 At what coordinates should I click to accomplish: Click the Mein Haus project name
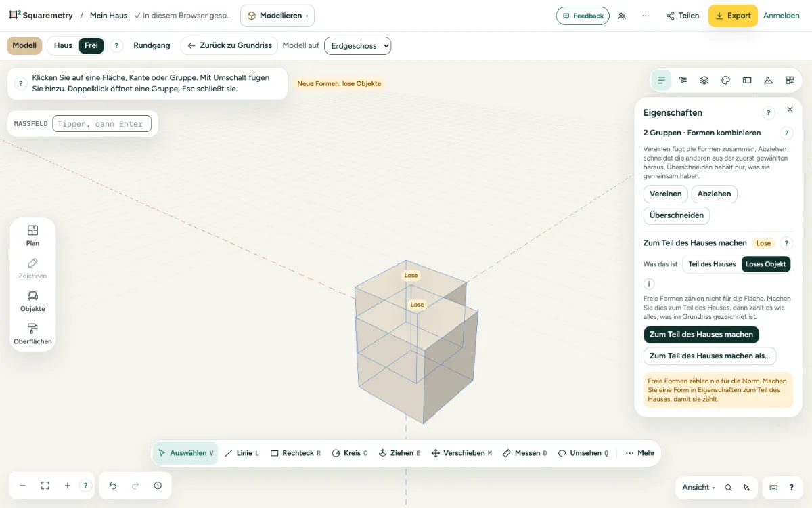click(109, 16)
